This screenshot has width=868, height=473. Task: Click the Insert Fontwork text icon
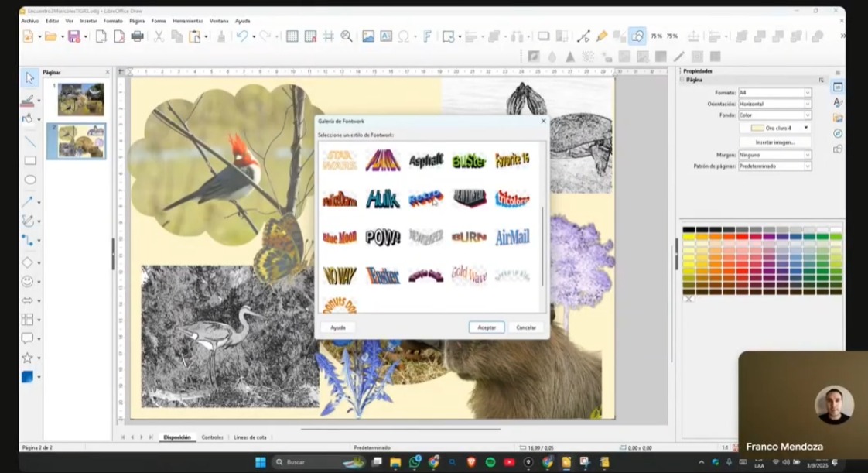426,36
